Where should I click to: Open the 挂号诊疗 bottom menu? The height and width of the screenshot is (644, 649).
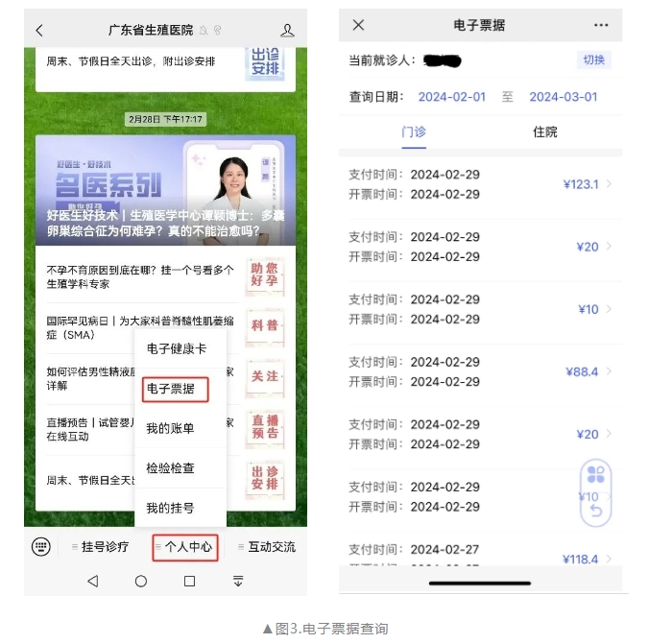[101, 547]
